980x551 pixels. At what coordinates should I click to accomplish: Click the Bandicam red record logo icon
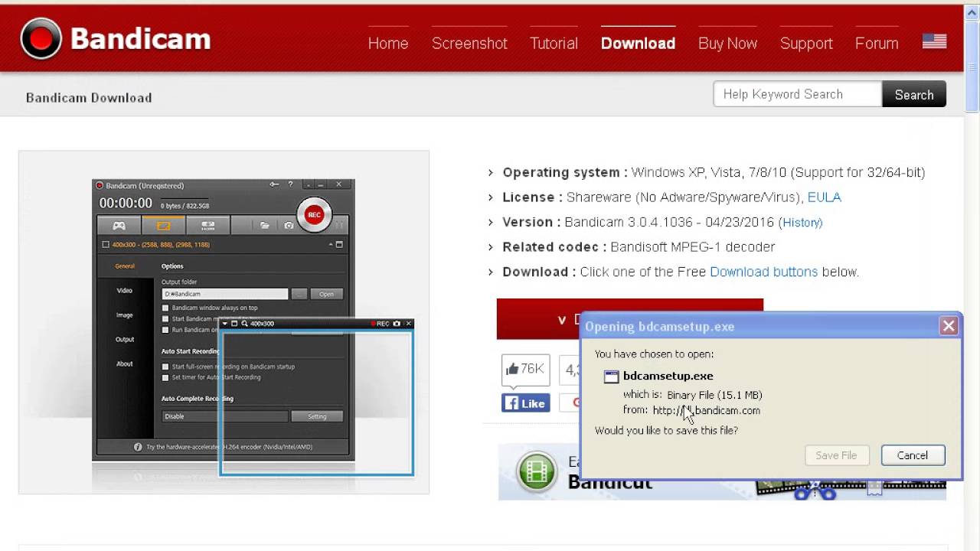coord(41,38)
